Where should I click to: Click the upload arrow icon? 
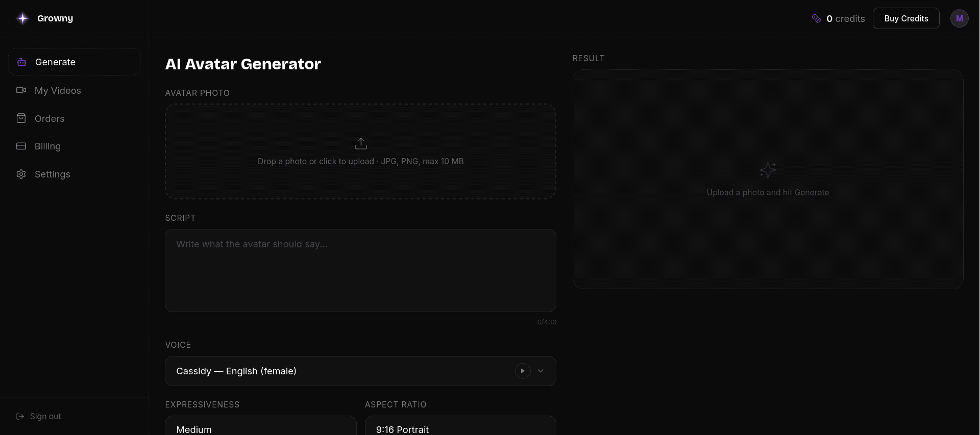(x=361, y=143)
